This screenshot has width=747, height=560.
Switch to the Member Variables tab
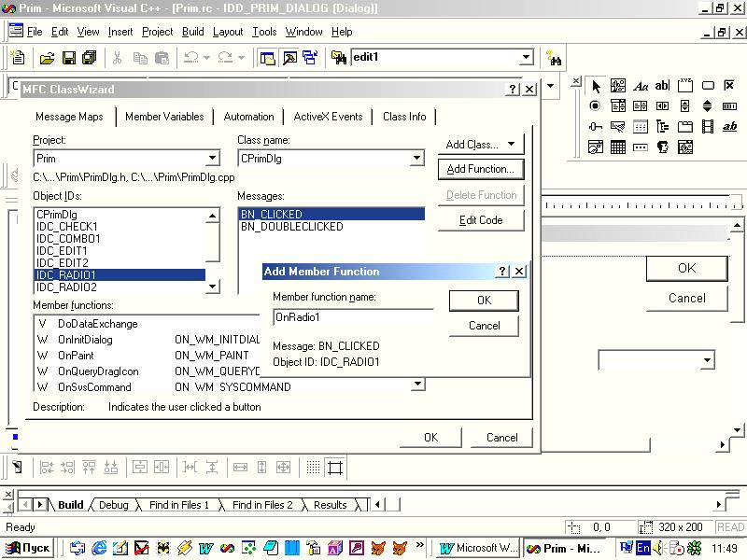click(164, 117)
